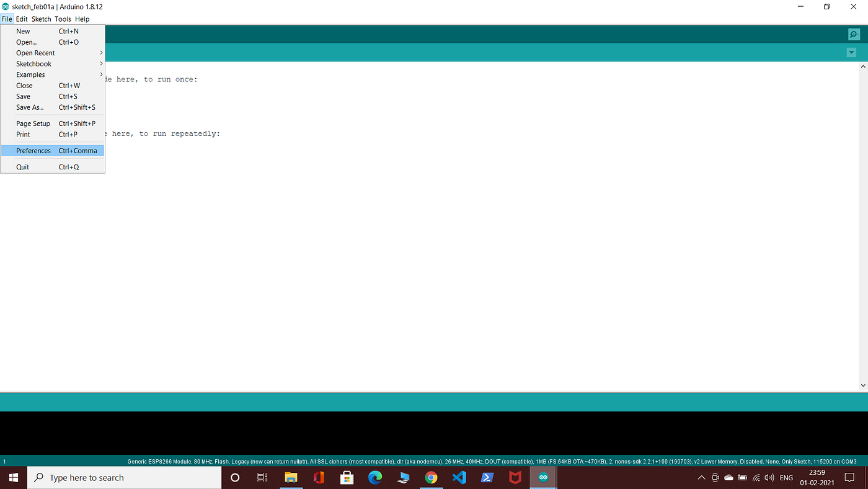Select Save in the File menu

click(x=53, y=96)
